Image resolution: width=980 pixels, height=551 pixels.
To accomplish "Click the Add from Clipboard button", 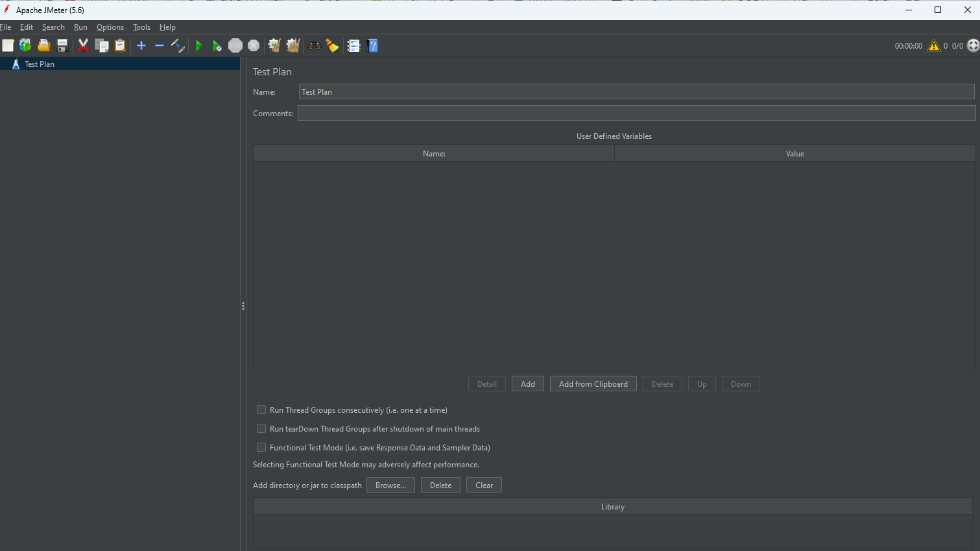I will [x=593, y=384].
